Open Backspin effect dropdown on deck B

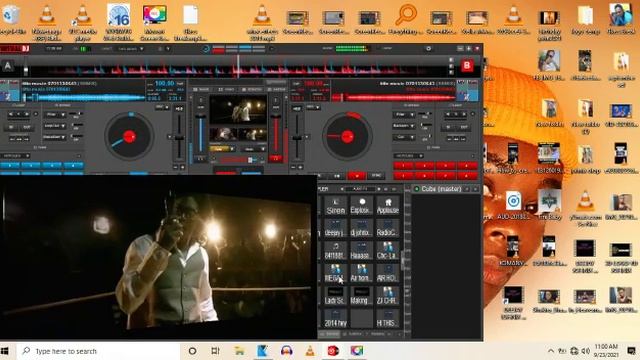coord(404,126)
